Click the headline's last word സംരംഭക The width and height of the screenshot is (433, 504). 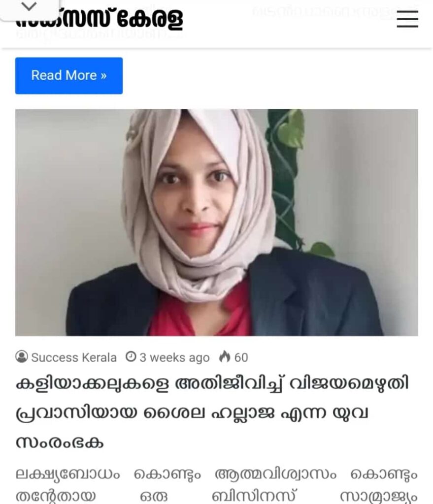(60, 442)
